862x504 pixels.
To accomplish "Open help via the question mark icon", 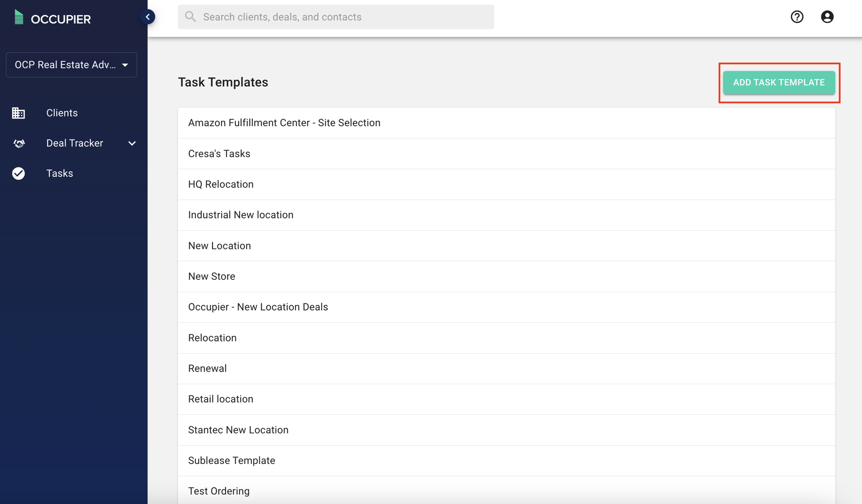I will (x=797, y=17).
